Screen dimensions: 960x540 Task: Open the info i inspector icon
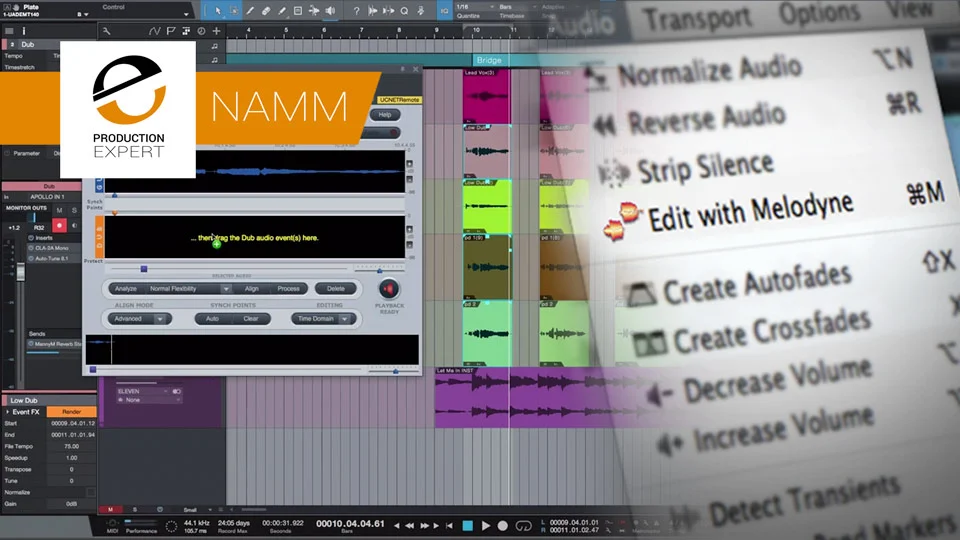(x=24, y=31)
